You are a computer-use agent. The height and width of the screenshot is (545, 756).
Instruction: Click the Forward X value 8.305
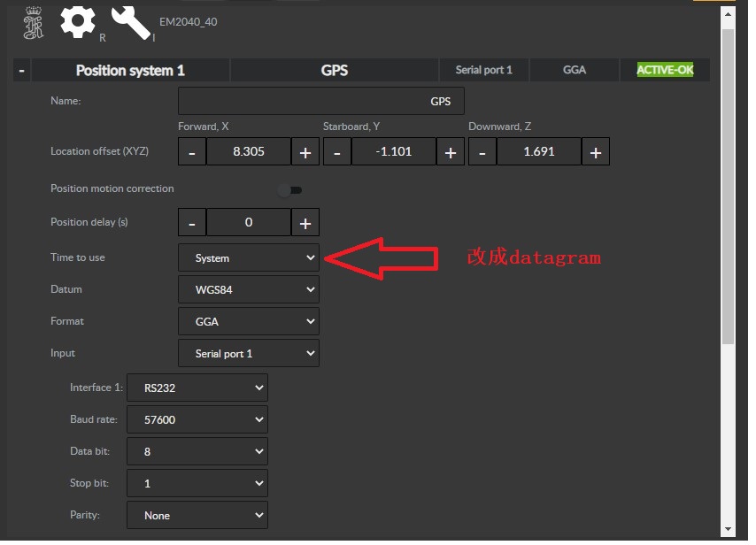click(249, 152)
